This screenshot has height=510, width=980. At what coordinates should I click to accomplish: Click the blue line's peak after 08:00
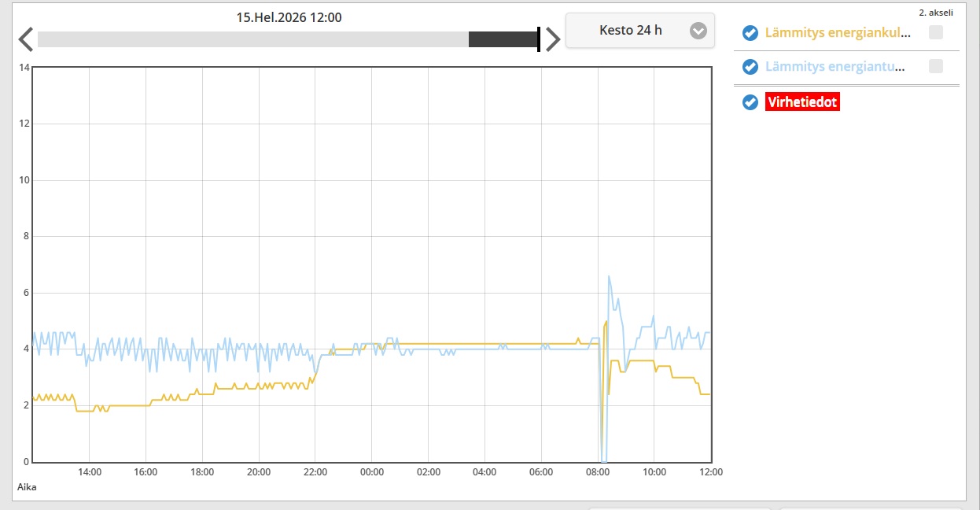609,277
